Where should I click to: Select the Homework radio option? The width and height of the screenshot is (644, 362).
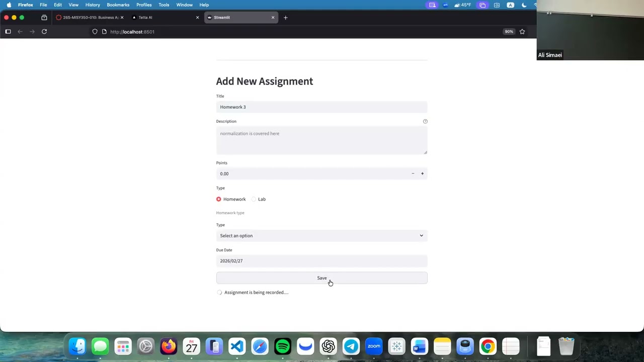(231, 199)
